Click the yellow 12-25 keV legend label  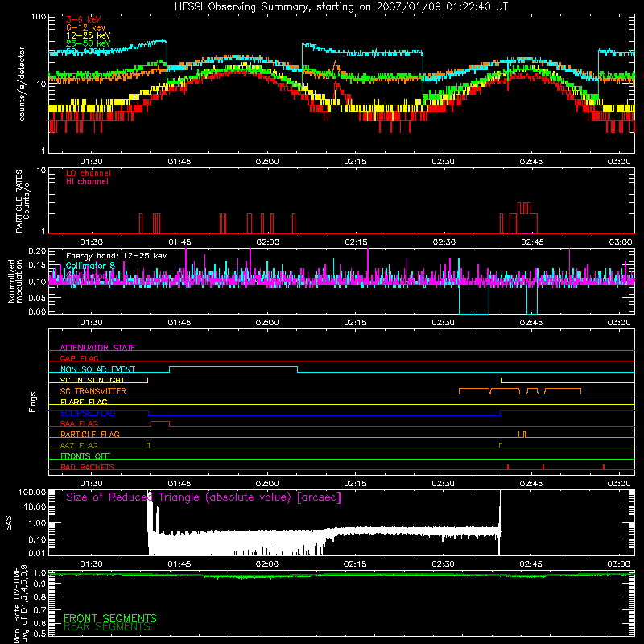click(x=89, y=35)
